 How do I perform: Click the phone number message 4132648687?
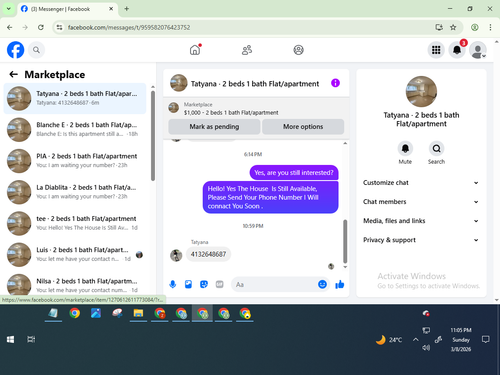[x=208, y=254]
